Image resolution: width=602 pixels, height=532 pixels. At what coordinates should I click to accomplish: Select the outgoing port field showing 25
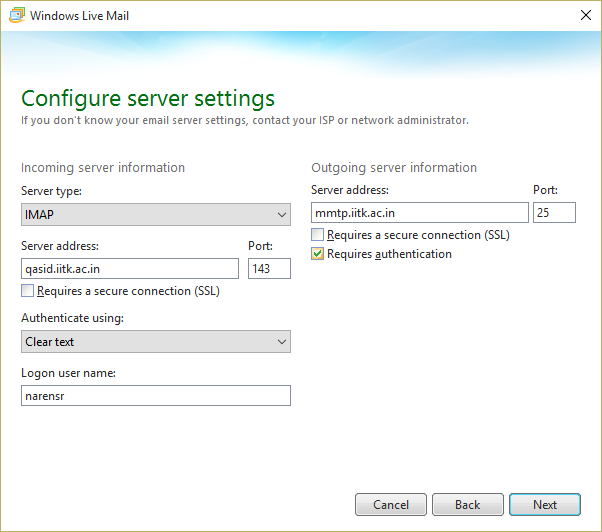click(x=554, y=212)
